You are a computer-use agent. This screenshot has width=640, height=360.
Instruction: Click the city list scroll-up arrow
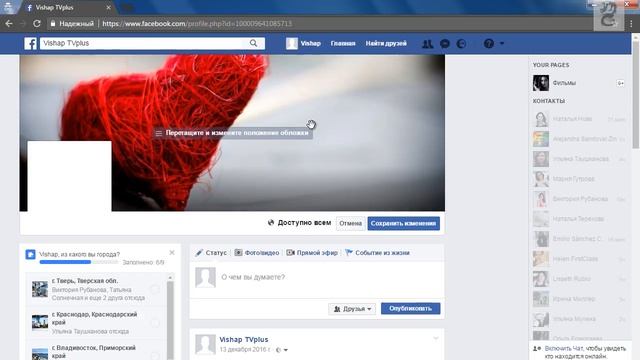(170, 277)
